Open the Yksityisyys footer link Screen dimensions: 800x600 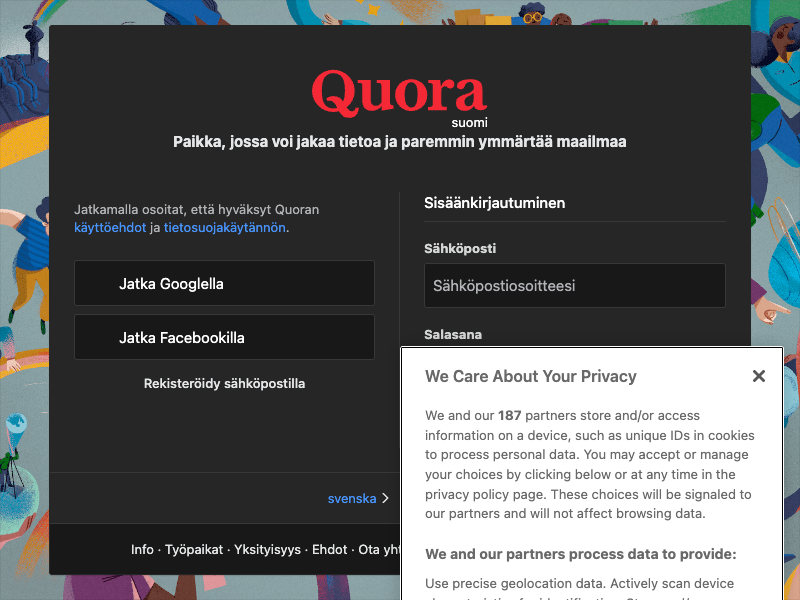[267, 549]
